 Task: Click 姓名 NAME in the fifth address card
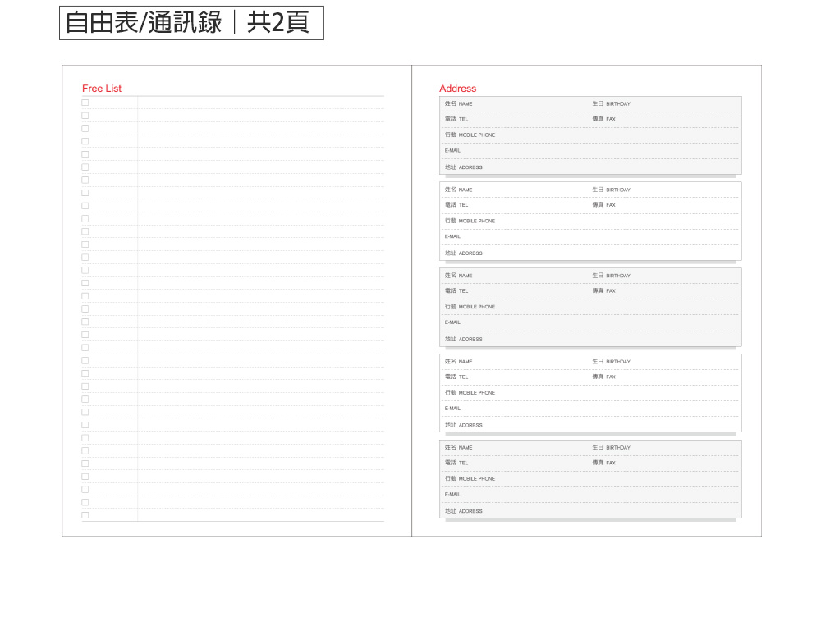pos(459,447)
